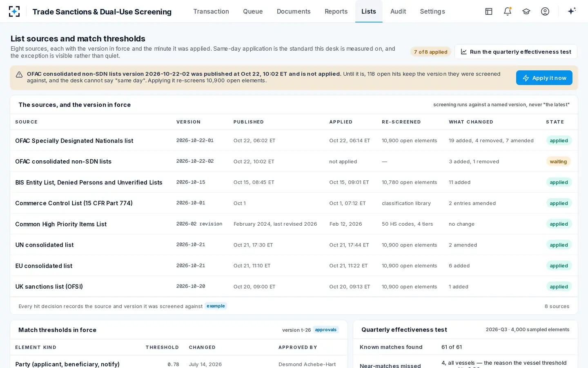This screenshot has width=588, height=368.
Task: Click the '7 of 8 applied' badge
Action: point(430,52)
